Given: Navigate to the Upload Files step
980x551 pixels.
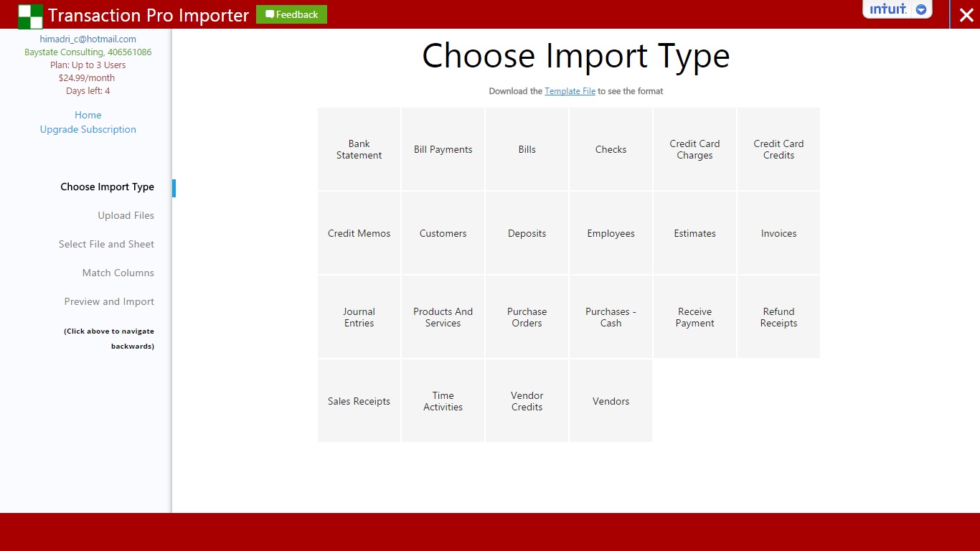Looking at the screenshot, I should (x=126, y=215).
